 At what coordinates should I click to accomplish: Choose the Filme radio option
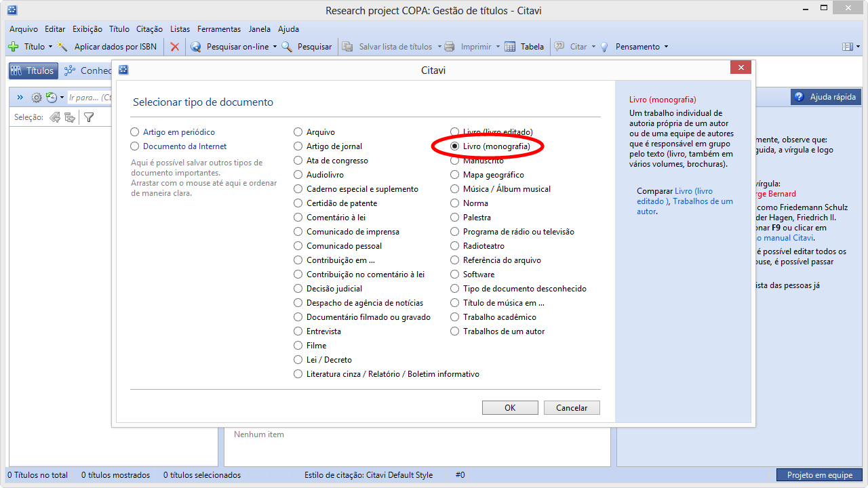click(298, 346)
